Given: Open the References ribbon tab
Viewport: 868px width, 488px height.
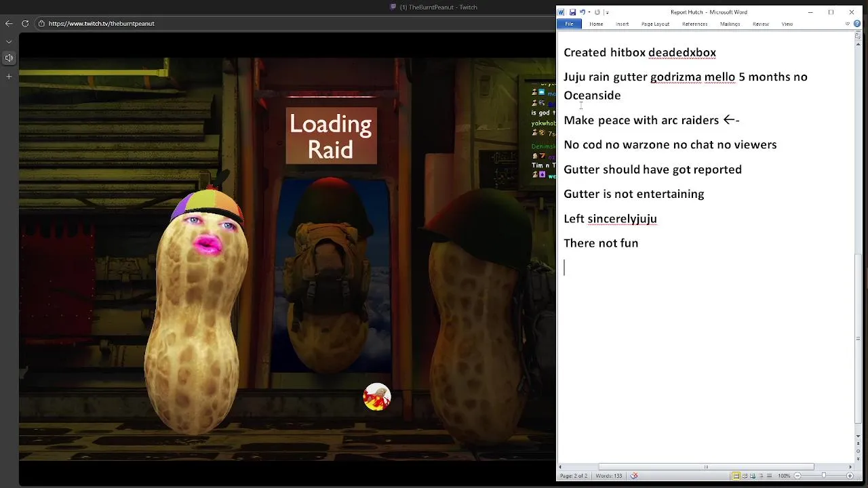Looking at the screenshot, I should [694, 24].
